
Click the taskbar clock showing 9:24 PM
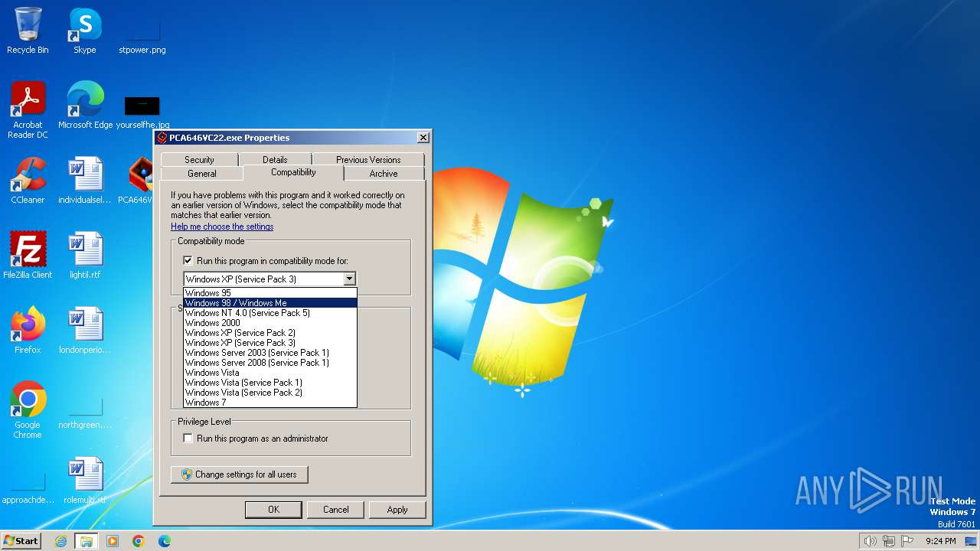coord(940,541)
